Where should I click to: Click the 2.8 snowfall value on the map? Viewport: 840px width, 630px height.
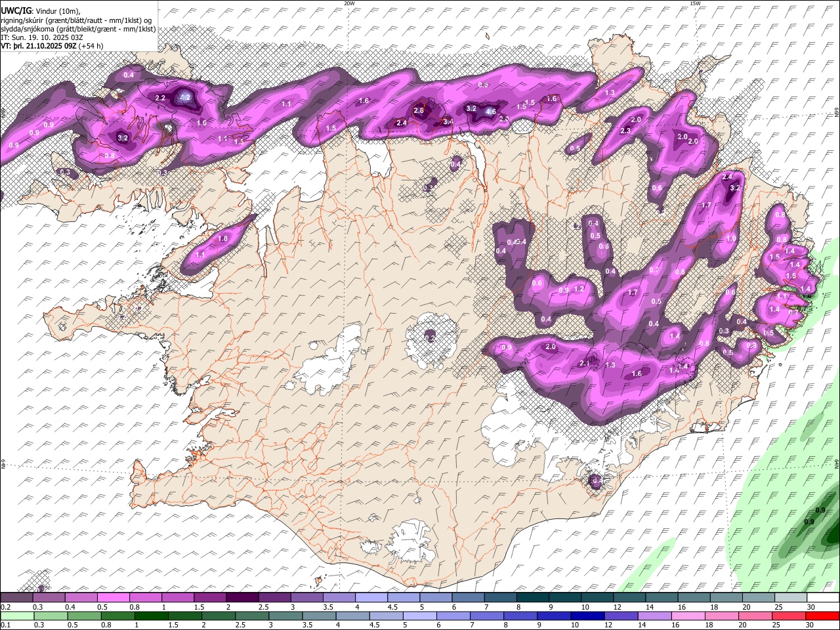(419, 110)
